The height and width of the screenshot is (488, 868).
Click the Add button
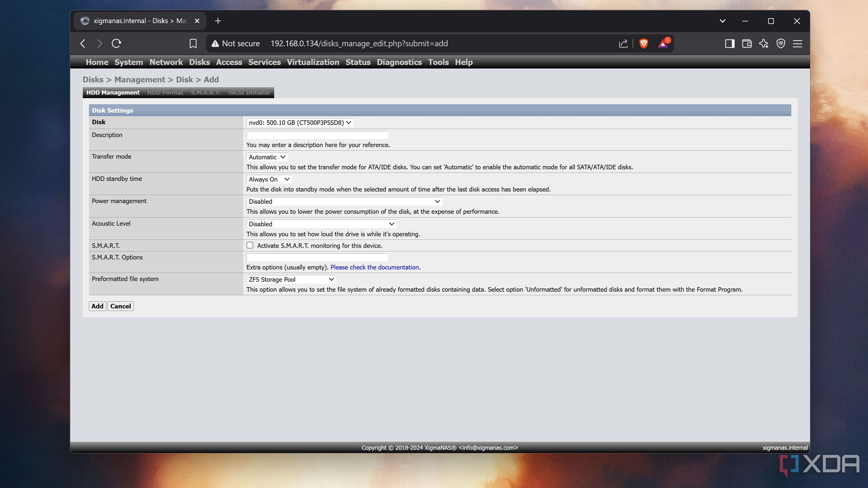click(97, 306)
